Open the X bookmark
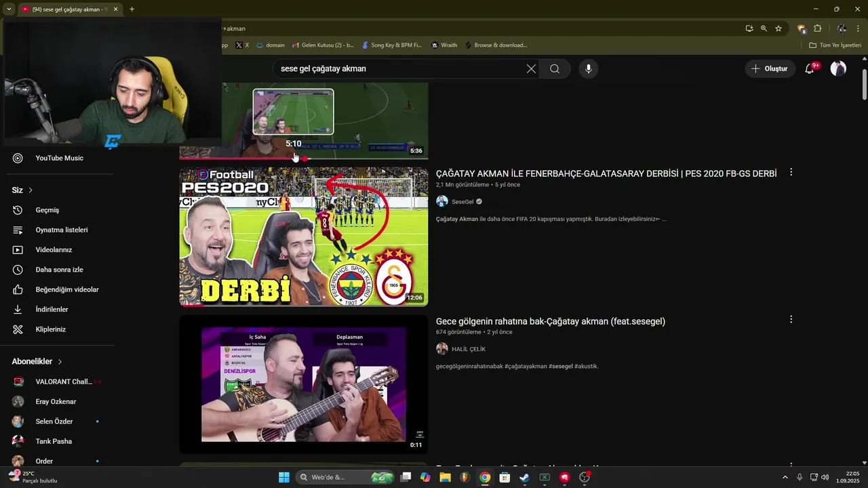868x488 pixels. coord(242,45)
